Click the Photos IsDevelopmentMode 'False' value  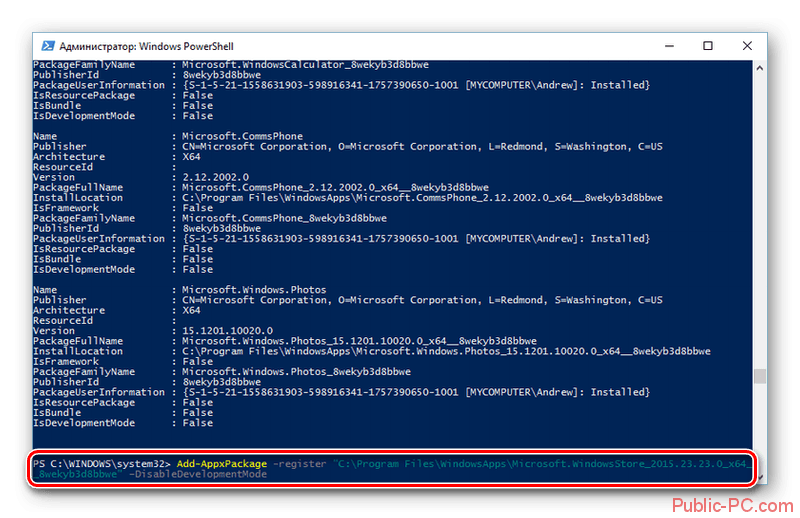pos(197,423)
